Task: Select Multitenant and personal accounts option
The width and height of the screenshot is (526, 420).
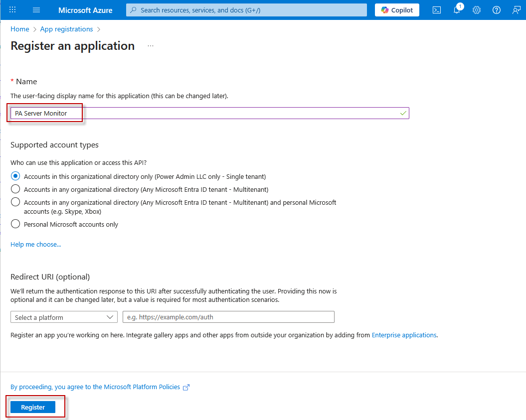Action: tap(15, 202)
